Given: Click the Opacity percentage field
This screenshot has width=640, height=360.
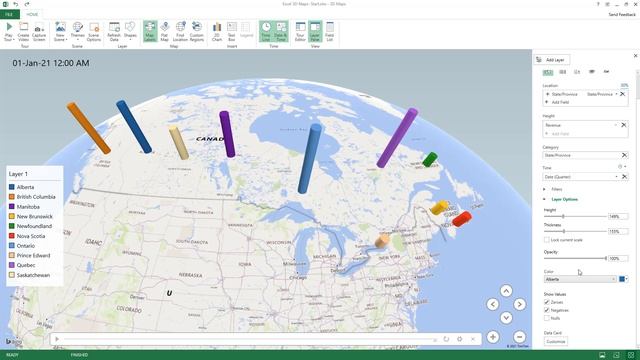Looking at the screenshot, I should [x=618, y=258].
